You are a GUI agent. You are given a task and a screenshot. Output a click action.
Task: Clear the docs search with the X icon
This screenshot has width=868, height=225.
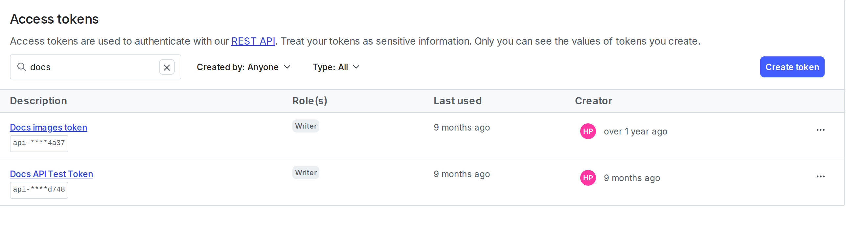(167, 68)
